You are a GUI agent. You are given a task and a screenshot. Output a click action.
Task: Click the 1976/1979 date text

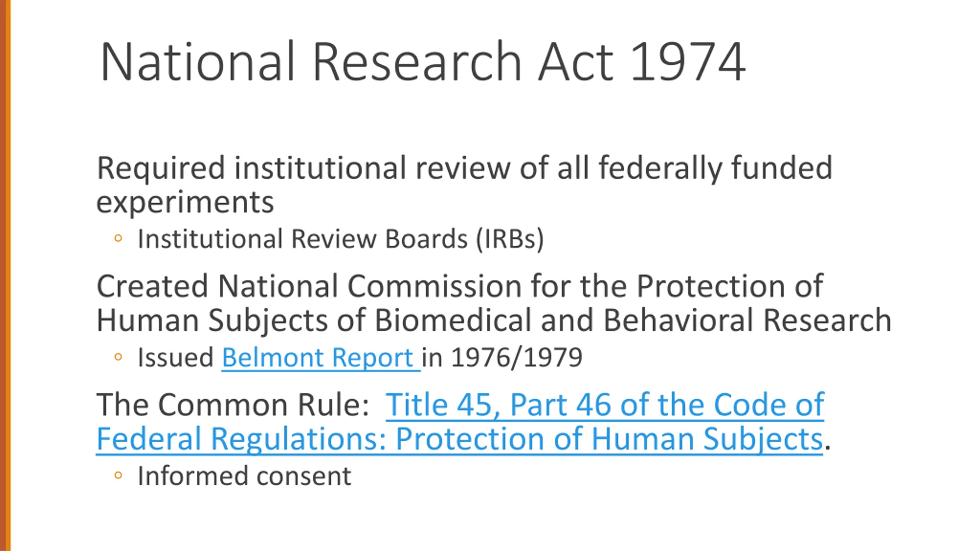click(517, 357)
